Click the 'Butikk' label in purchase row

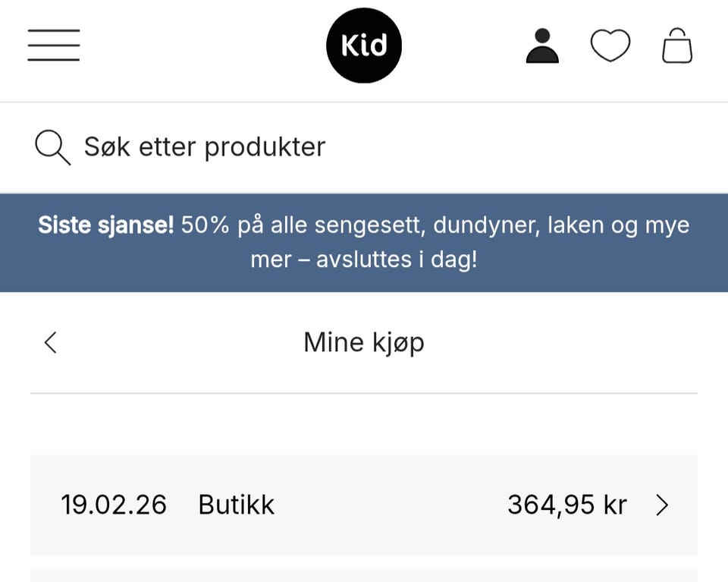pos(237,505)
